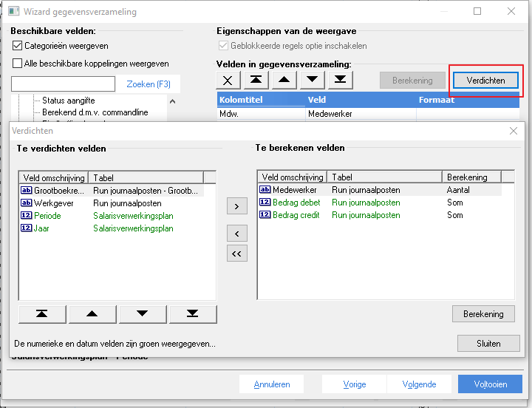Click the delete field X icon button
The image size is (532, 408).
pyautogui.click(x=229, y=80)
